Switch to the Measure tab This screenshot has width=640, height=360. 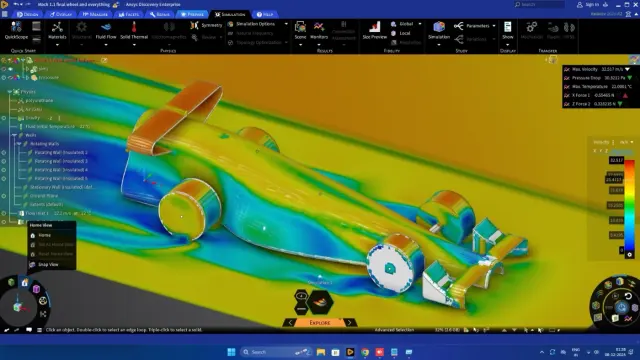[x=95, y=14]
